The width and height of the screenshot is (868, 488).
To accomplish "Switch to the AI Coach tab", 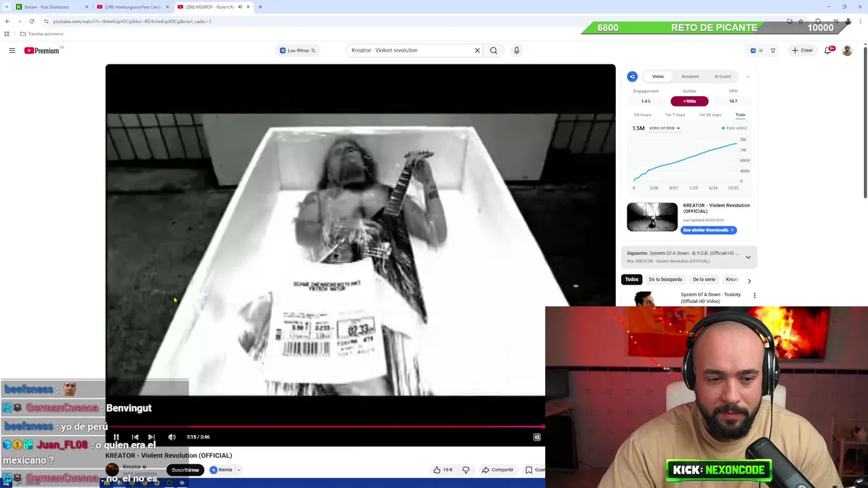I will tap(722, 77).
